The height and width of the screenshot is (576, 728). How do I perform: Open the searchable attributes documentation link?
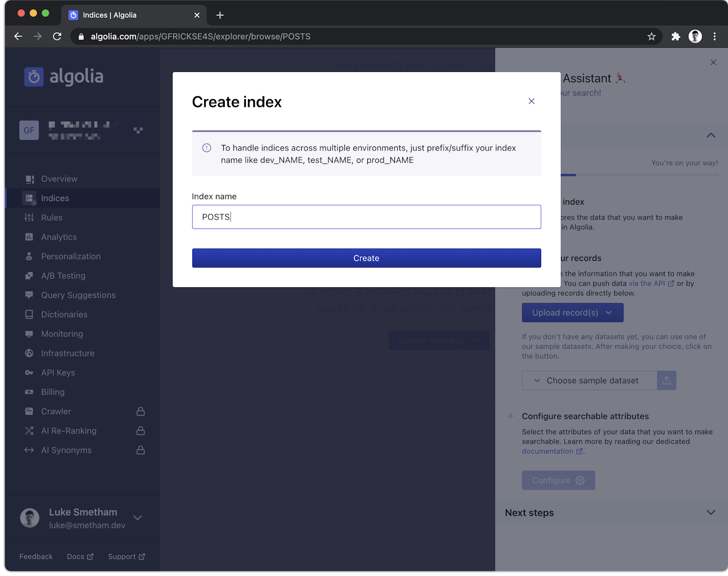point(548,451)
